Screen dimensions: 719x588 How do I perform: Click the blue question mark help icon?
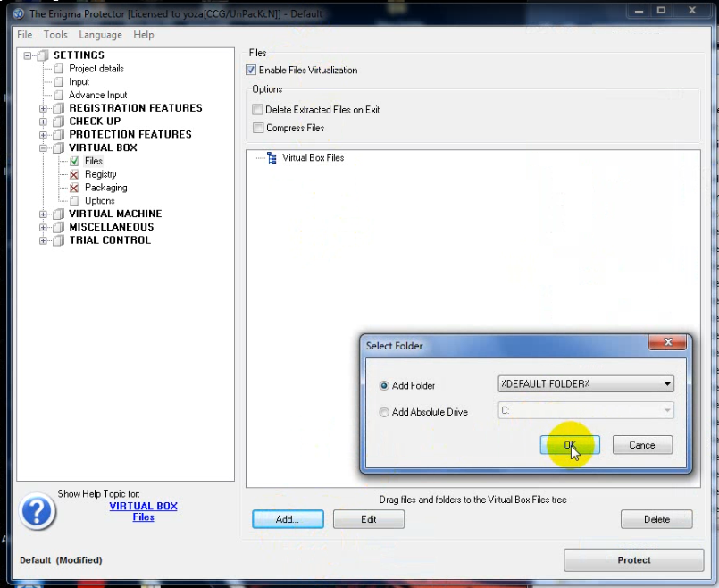tap(38, 511)
